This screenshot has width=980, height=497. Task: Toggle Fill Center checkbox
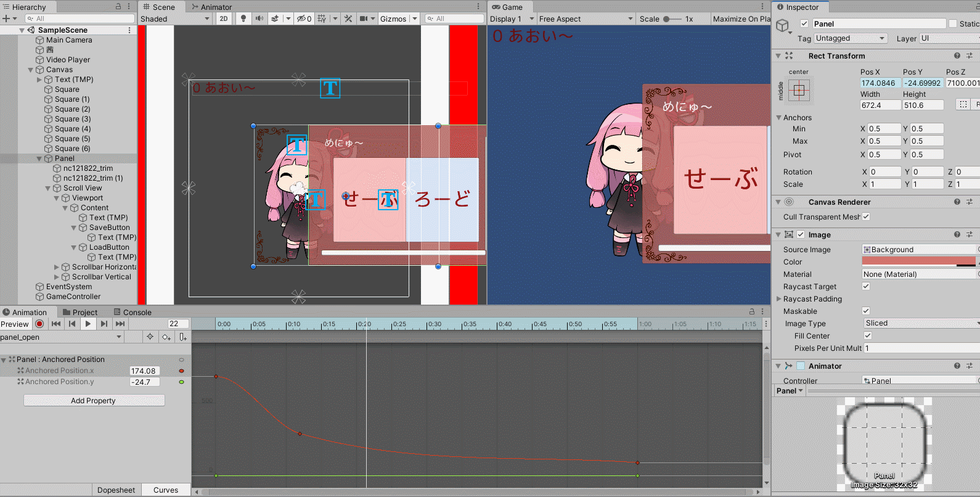(x=868, y=335)
